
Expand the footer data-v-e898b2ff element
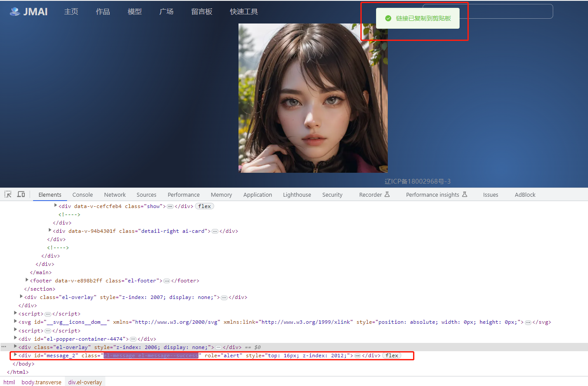point(27,280)
